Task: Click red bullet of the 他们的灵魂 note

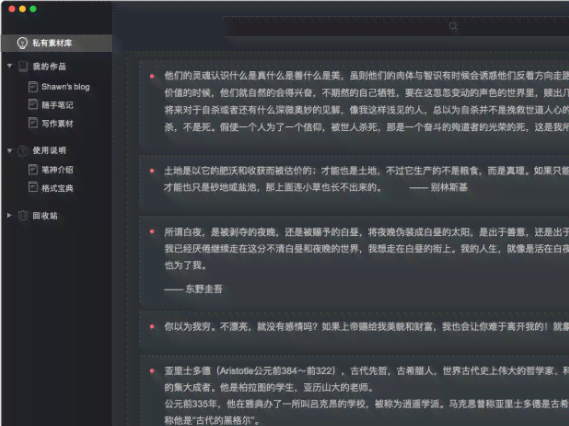Action: (x=152, y=76)
